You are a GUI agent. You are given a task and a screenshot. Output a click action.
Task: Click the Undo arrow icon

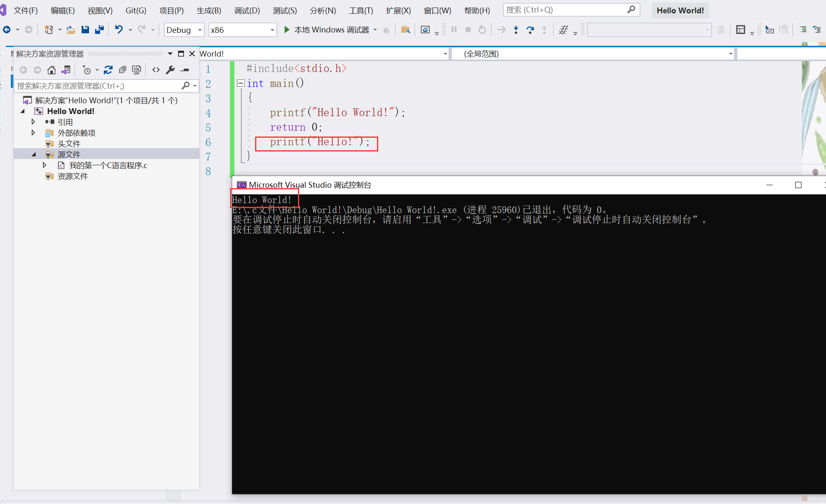point(119,30)
